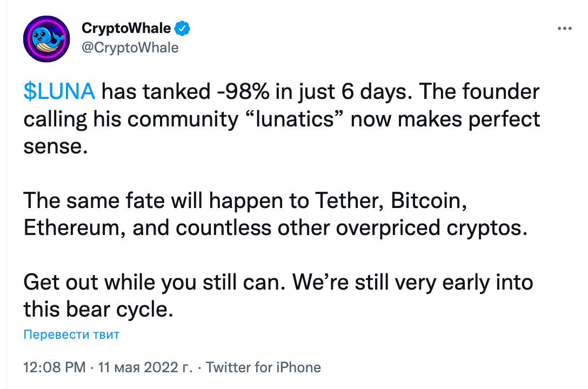This screenshot has width=588, height=389.
Task: Click the "Перевести твит" translate link
Action: pyautogui.click(x=71, y=334)
